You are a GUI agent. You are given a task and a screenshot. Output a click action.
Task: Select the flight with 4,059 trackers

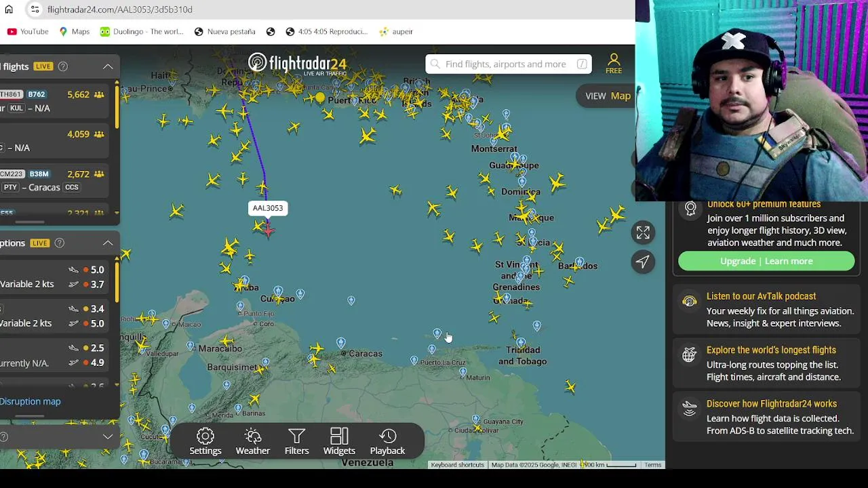tap(54, 141)
